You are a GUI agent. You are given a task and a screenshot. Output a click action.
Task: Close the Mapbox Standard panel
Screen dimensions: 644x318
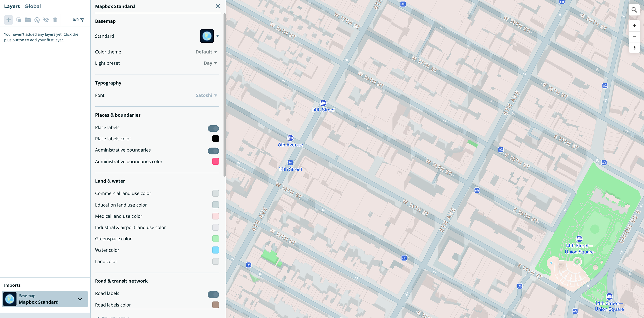[x=218, y=6]
